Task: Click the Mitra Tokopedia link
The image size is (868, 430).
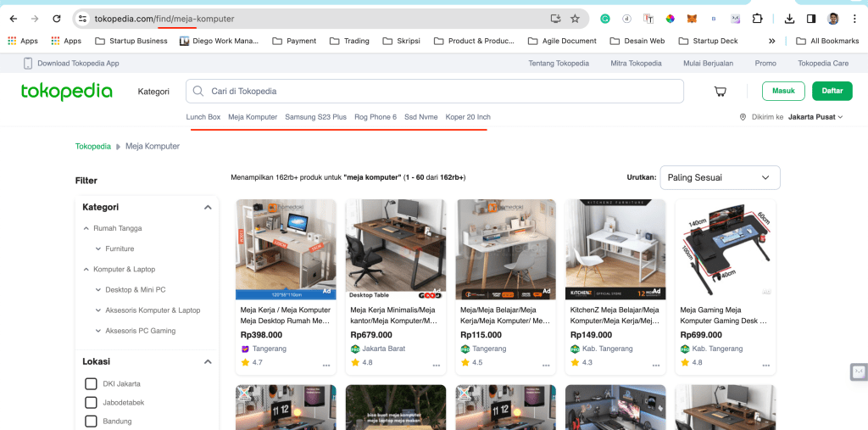Action: click(x=636, y=63)
